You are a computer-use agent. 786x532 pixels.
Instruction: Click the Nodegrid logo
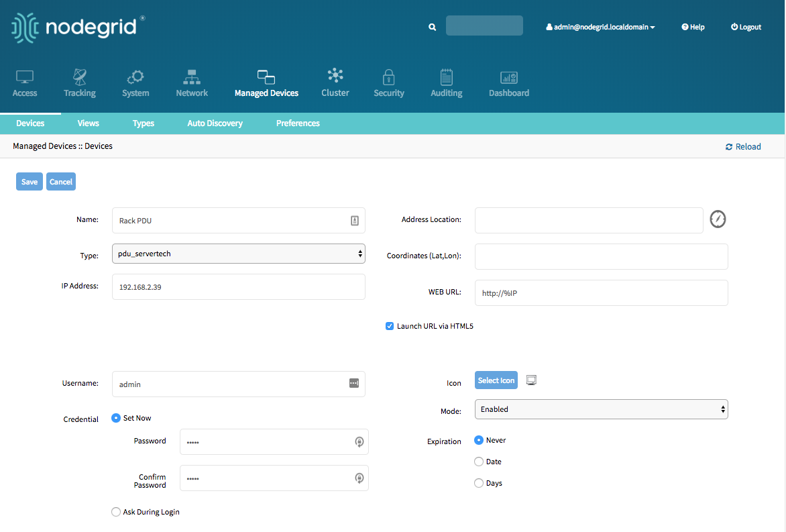click(x=78, y=27)
